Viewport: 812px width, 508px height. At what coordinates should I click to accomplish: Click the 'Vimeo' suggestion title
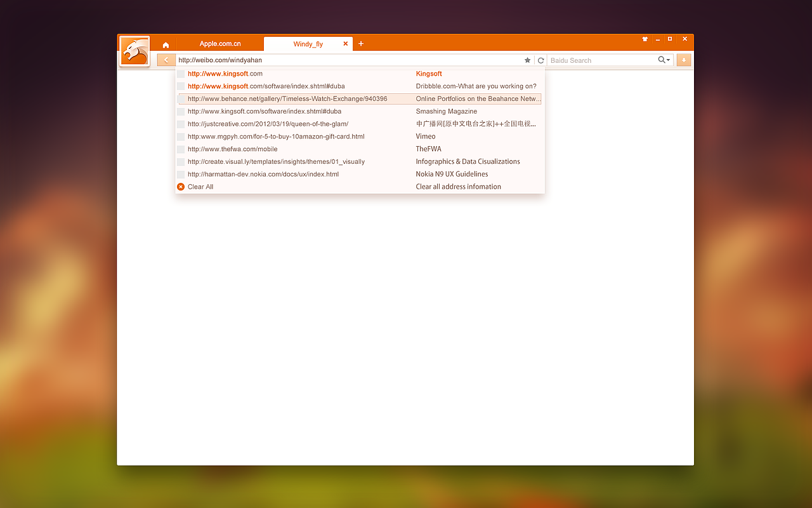click(426, 137)
